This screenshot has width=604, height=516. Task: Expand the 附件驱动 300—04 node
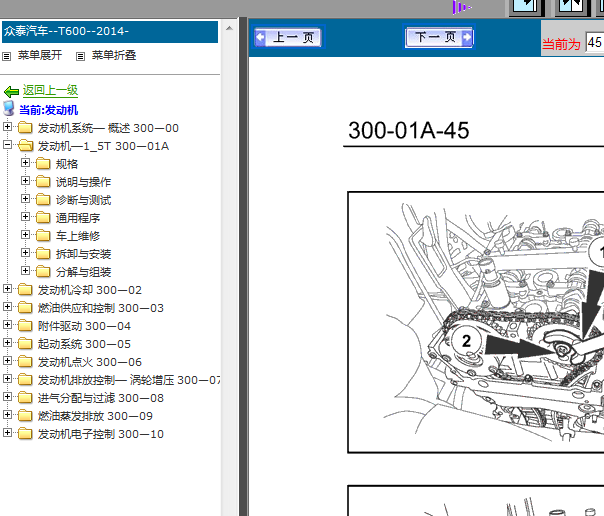[7, 324]
